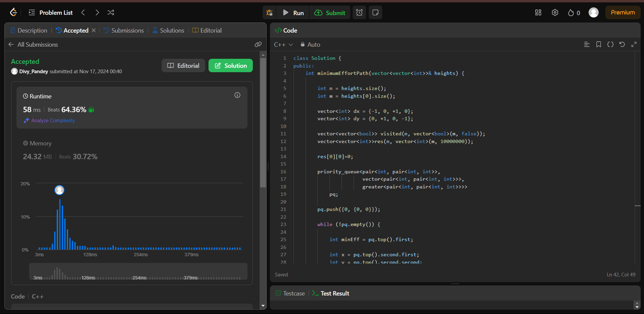
Task: Open the notes sticky-note icon
Action: [375, 12]
